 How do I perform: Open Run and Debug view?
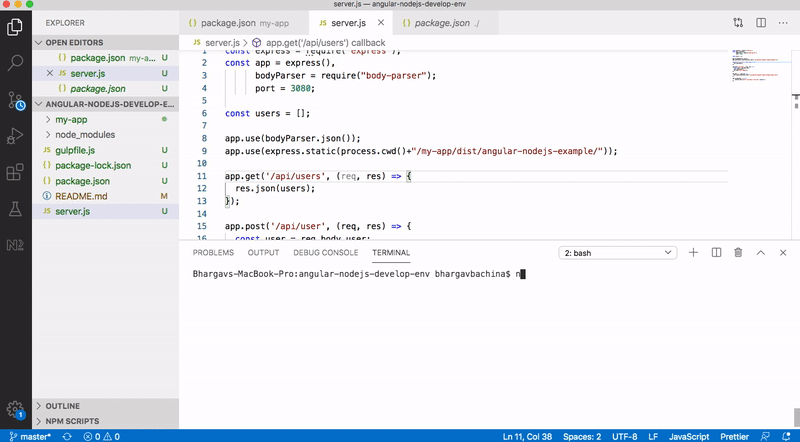(x=15, y=136)
